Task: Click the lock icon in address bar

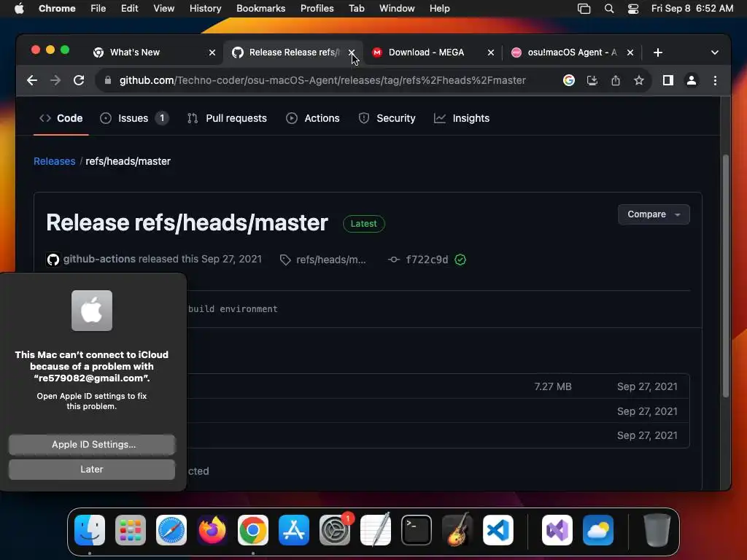Action: pyautogui.click(x=108, y=80)
